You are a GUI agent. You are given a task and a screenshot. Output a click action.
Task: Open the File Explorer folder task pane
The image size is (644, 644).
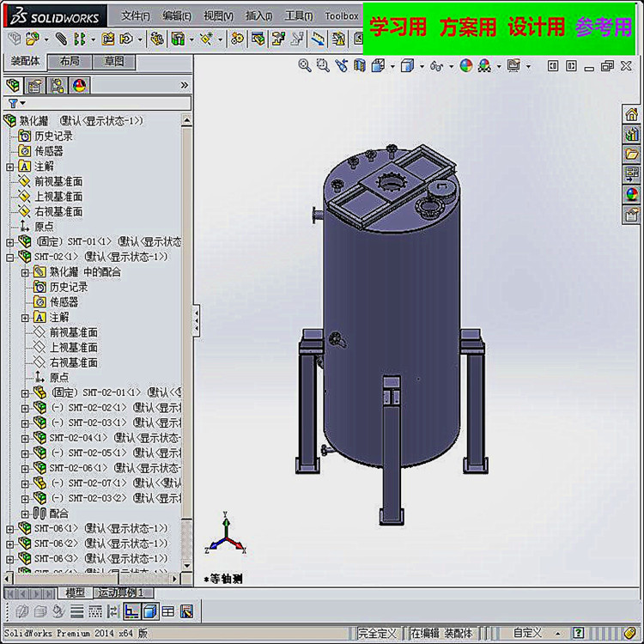coord(632,155)
